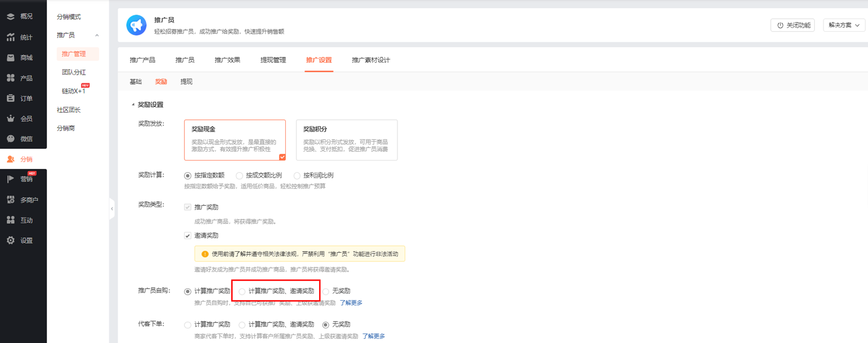Choose the 奖励积分 reward card
Viewport: 868px width, 343px height.
tap(346, 140)
